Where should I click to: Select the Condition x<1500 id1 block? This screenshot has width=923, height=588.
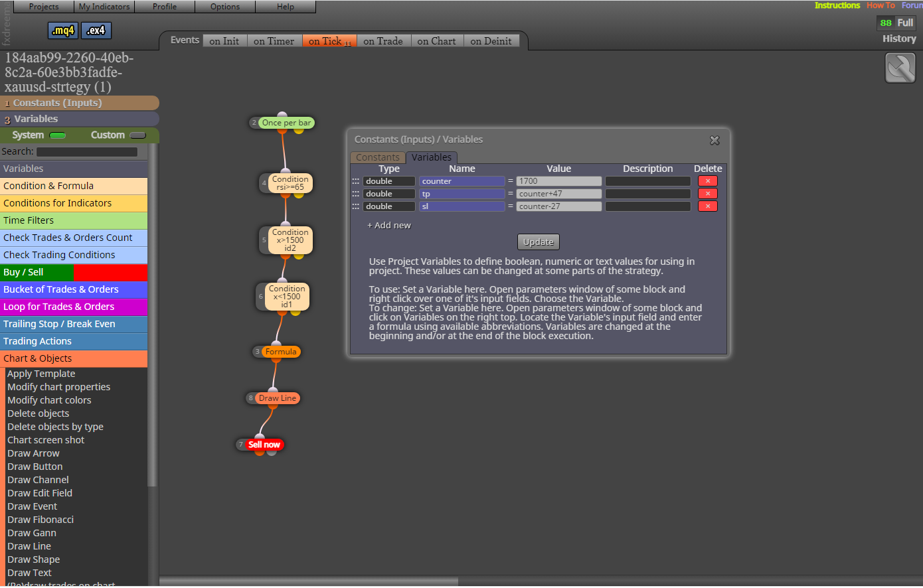[287, 297]
